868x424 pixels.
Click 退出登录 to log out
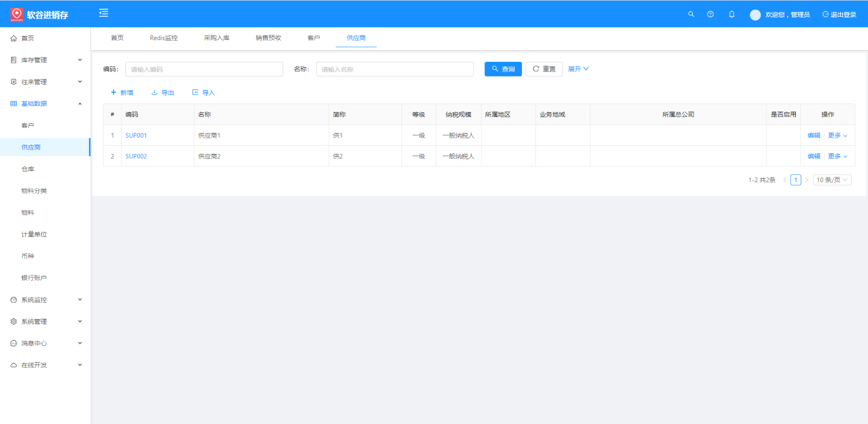tap(839, 15)
